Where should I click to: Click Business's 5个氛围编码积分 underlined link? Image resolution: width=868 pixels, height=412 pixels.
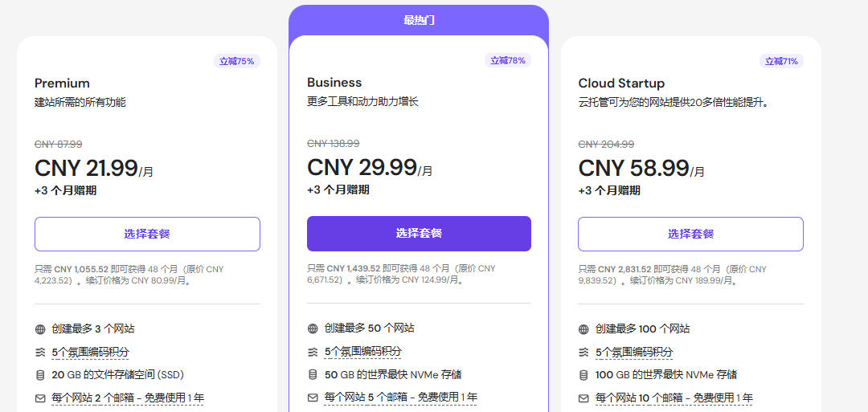[362, 352]
